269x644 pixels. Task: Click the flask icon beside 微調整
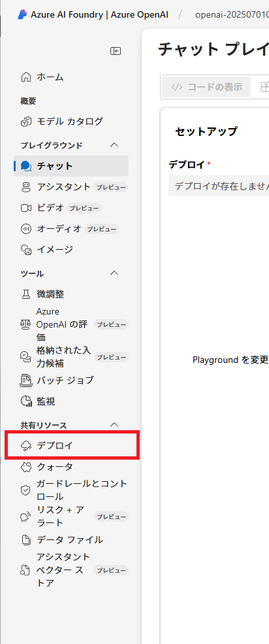click(26, 294)
